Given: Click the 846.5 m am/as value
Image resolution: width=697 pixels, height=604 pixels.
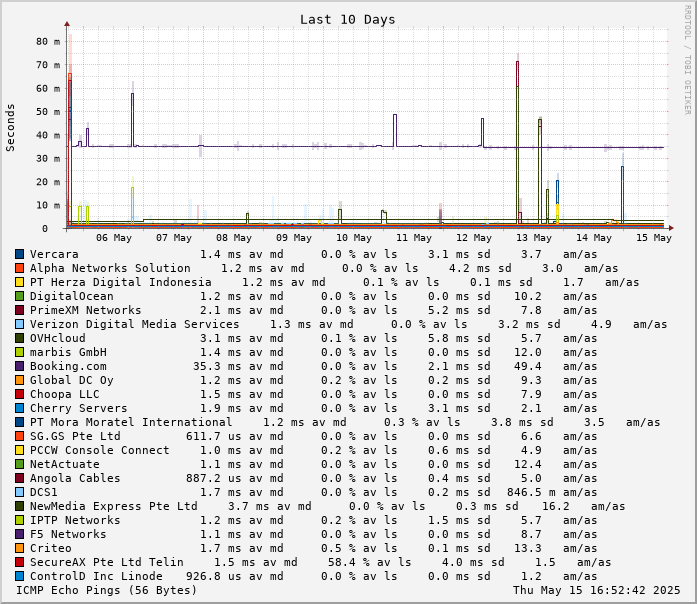Looking at the screenshot, I should (531, 492).
